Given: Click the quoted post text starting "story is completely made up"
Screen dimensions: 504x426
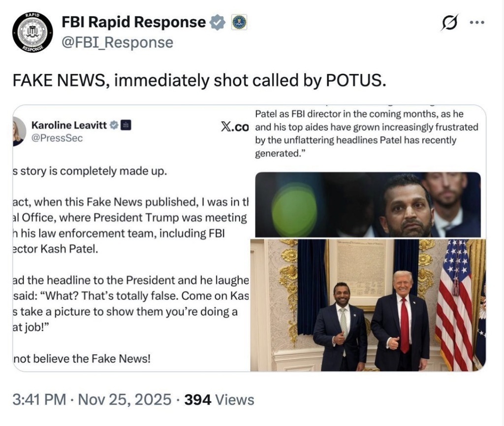Looking at the screenshot, I should pos(89,172).
